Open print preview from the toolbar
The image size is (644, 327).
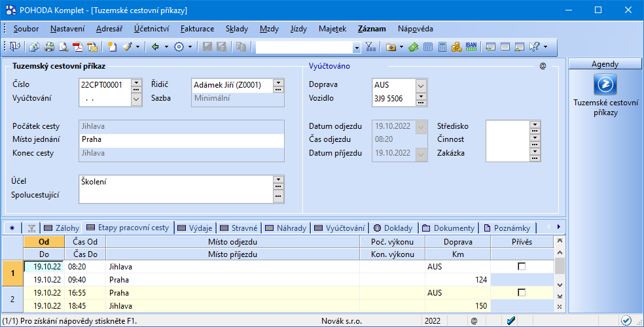(63, 47)
